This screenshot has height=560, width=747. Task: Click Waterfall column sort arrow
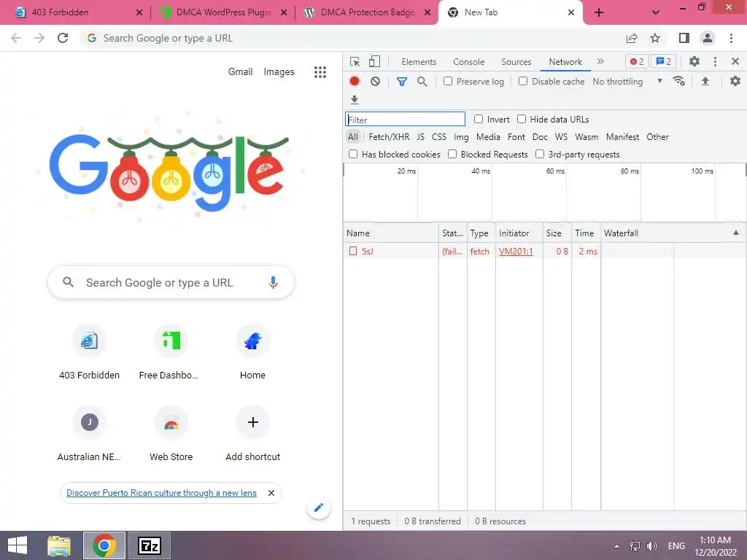click(736, 233)
